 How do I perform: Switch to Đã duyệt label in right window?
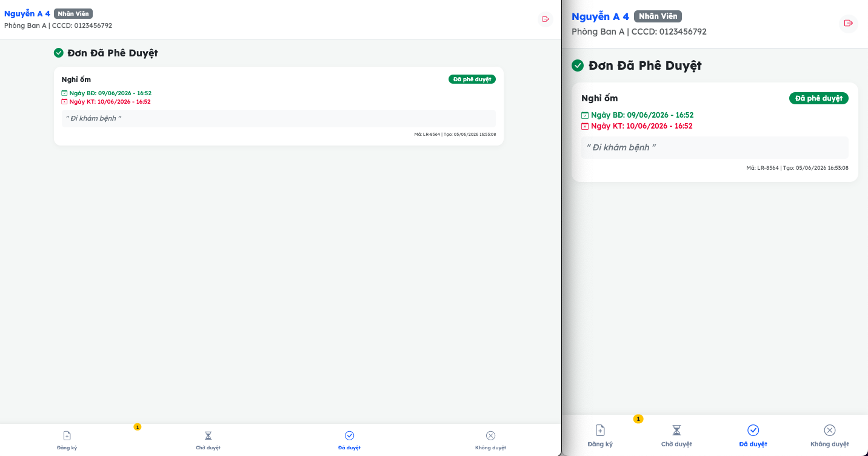(x=753, y=444)
